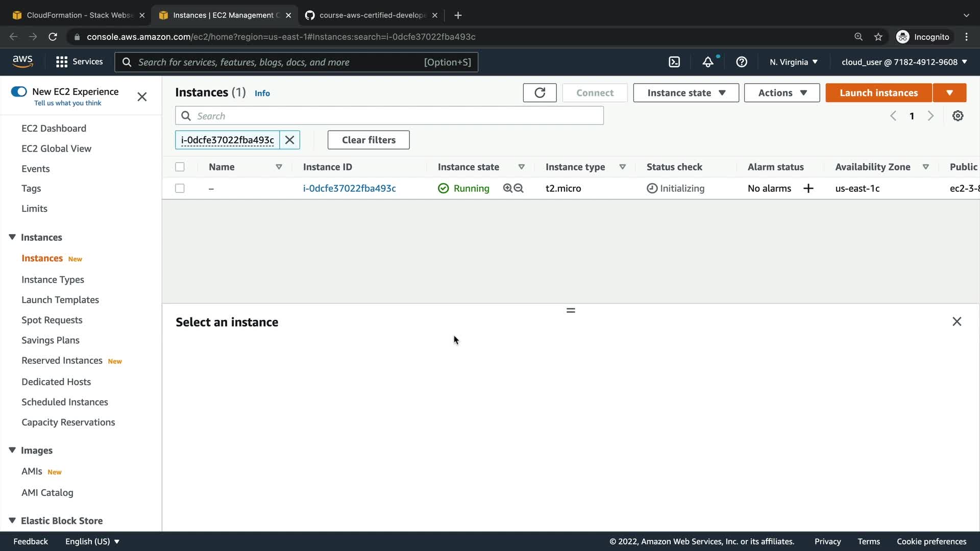Refresh the instances list
This screenshot has height=551, width=980.
click(540, 93)
